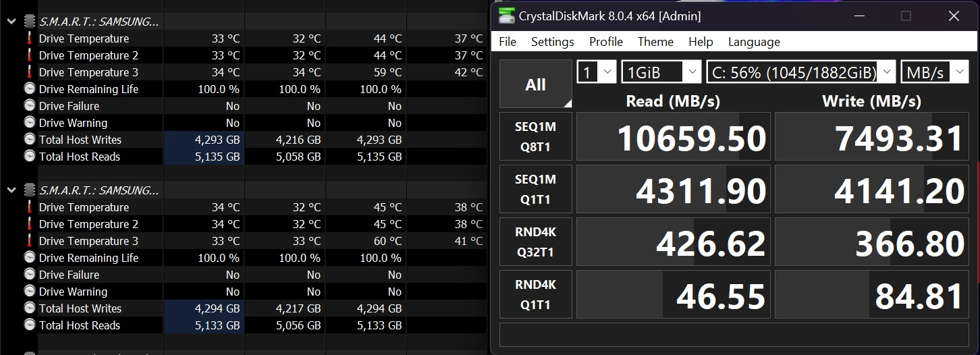Image resolution: width=980 pixels, height=355 pixels.
Task: Start the SEQ1M Q8T1 test
Action: [536, 136]
